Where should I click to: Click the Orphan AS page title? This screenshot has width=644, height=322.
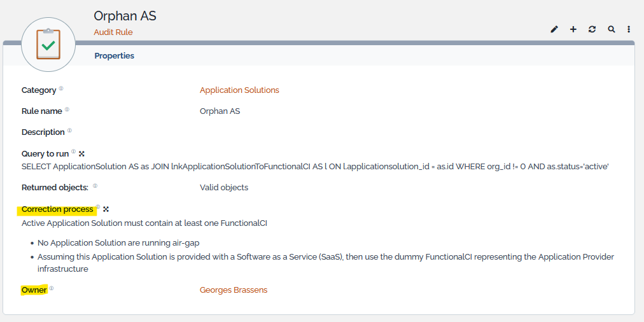click(125, 16)
